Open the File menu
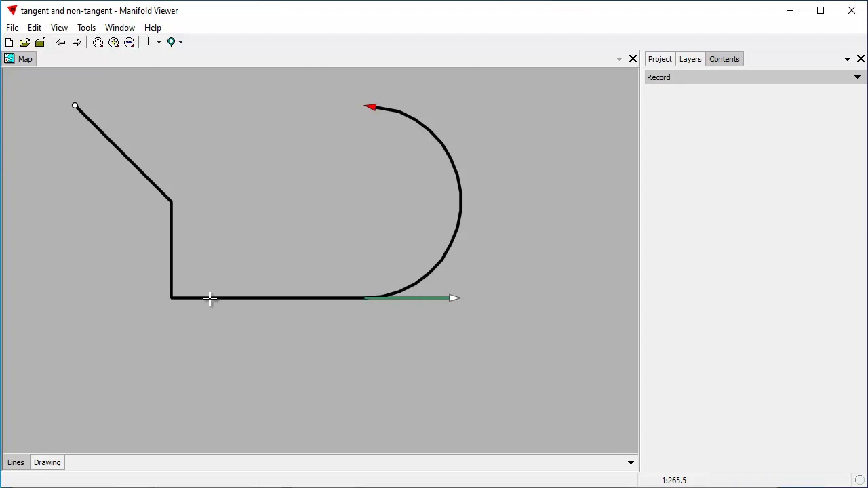 click(12, 28)
